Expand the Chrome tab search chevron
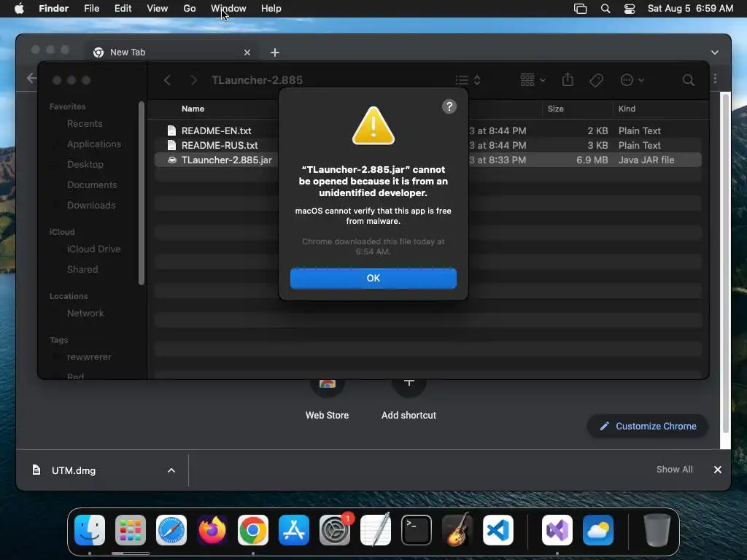This screenshot has width=747, height=560. tap(715, 52)
